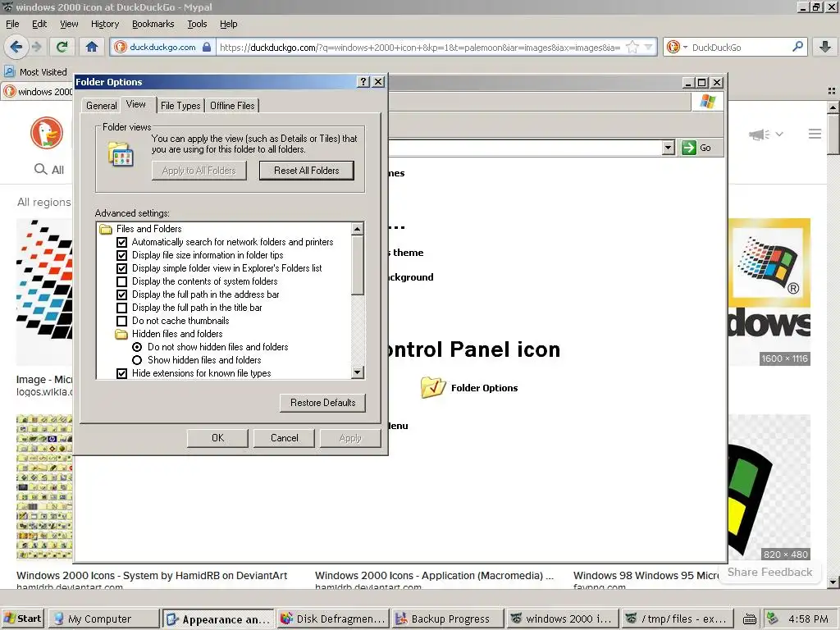Screen dimensions: 840x630
Task: Click the DuckDuckGo duck logo
Action: click(47, 132)
